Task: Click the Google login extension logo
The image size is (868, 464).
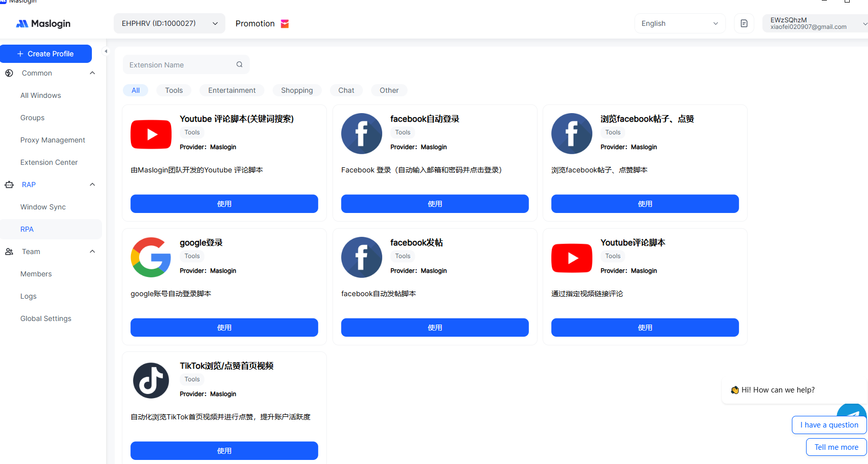Action: click(151, 257)
